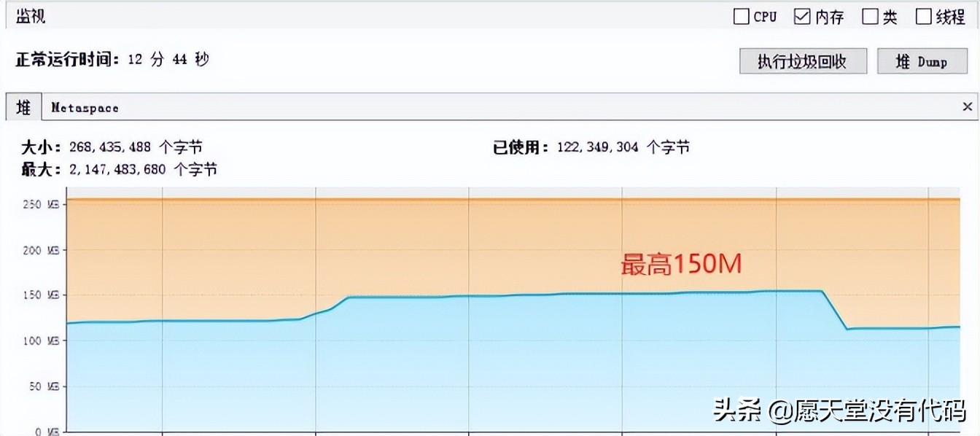Uncheck the 内存 (memory) checkbox
The width and height of the screenshot is (980, 436).
point(804,15)
